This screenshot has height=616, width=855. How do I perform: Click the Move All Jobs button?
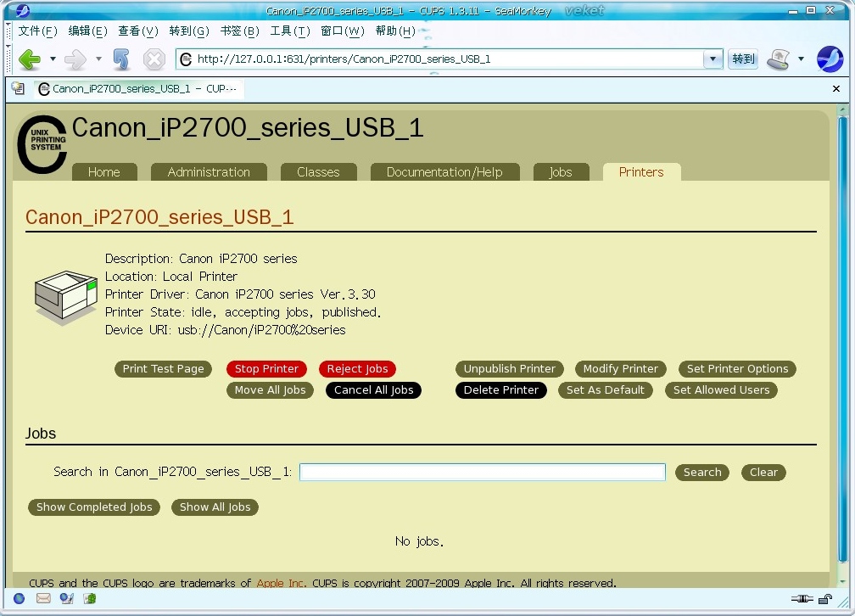pos(270,390)
